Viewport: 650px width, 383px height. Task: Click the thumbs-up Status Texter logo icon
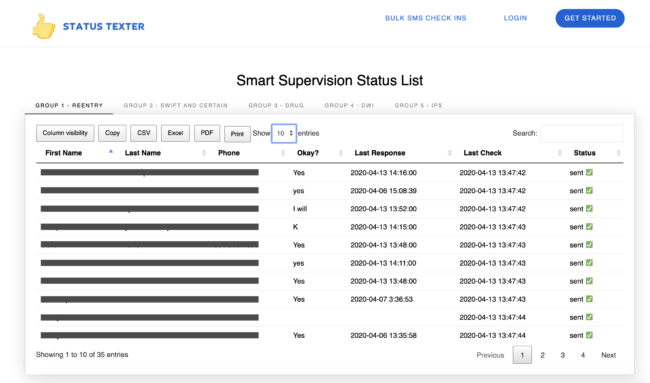click(x=44, y=27)
